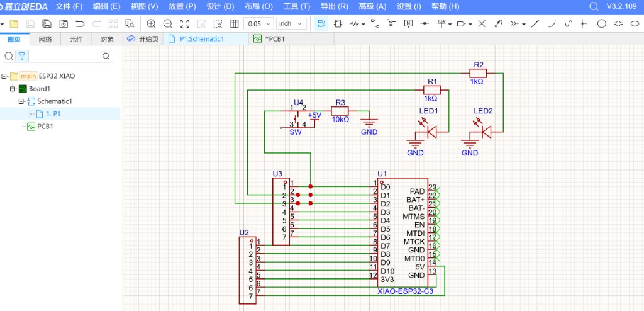
Task: Place a no-connect X flag
Action: click(482, 24)
